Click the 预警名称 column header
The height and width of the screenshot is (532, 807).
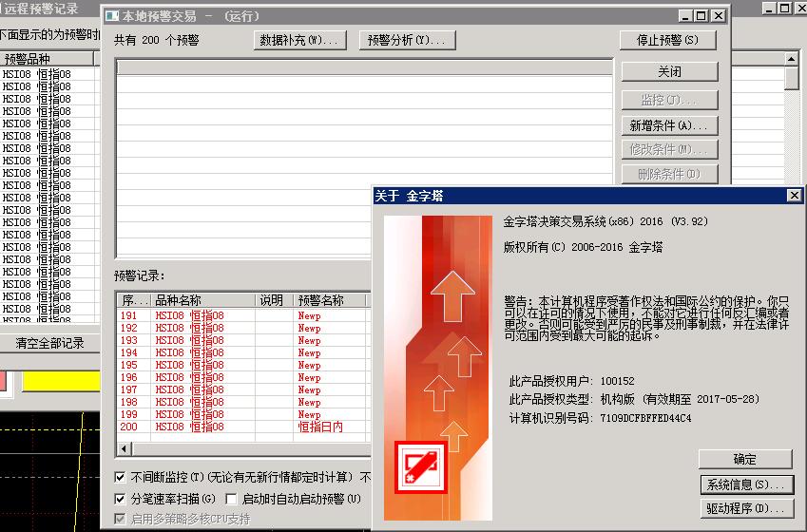[330, 300]
